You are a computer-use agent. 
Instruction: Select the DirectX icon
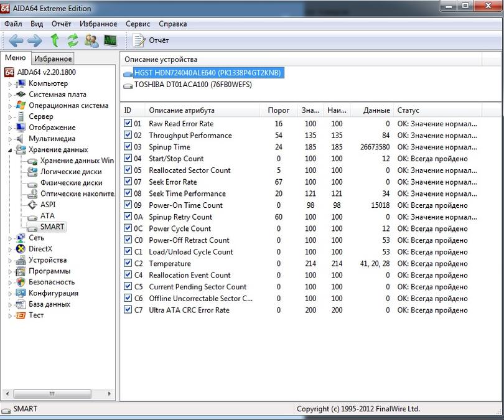pos(21,249)
